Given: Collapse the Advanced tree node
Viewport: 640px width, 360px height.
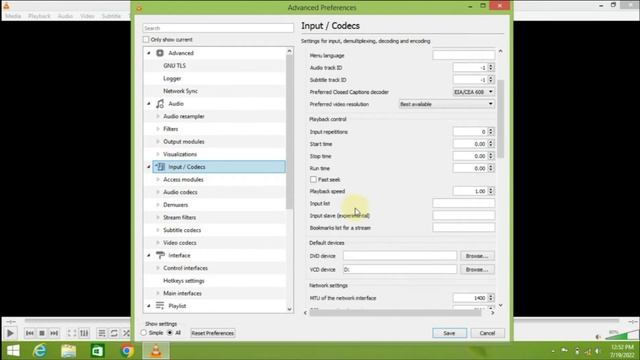Looking at the screenshot, I should point(149,53).
